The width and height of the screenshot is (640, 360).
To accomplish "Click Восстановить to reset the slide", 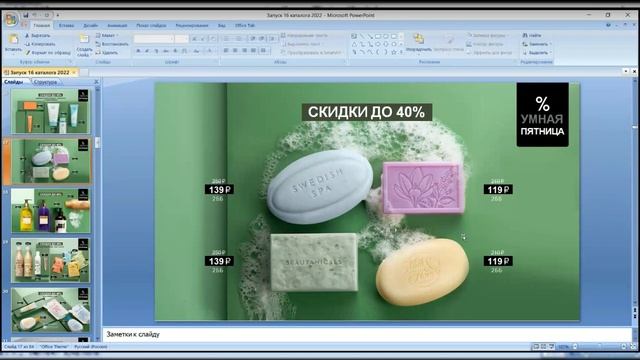I will [112, 44].
